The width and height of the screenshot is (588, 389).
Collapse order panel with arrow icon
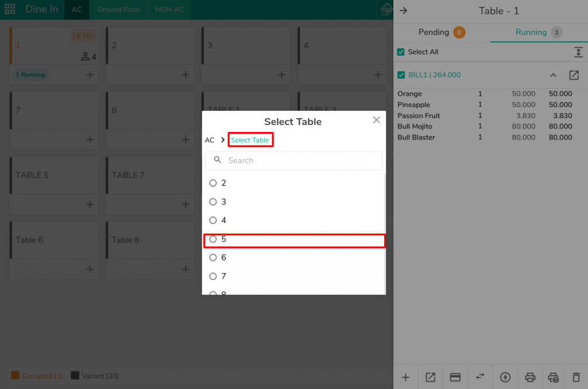coord(404,10)
